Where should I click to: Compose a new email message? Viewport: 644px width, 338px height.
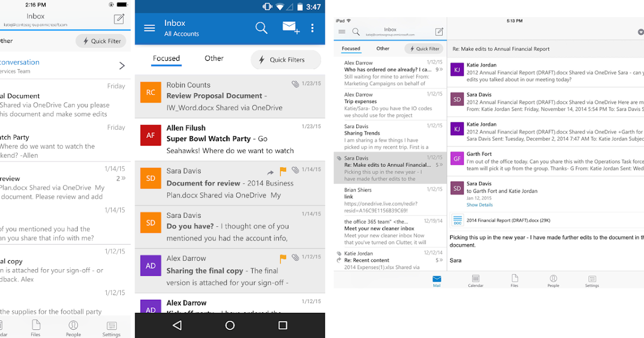[290, 27]
